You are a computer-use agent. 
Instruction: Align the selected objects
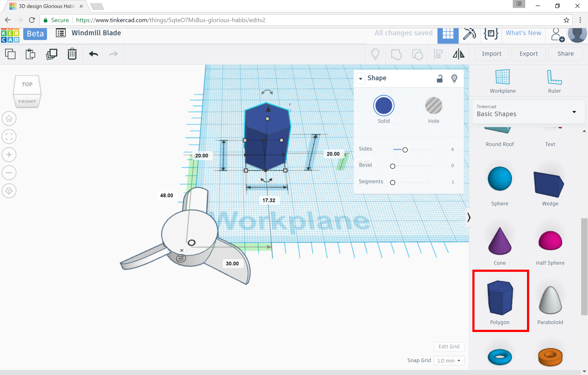(x=438, y=54)
